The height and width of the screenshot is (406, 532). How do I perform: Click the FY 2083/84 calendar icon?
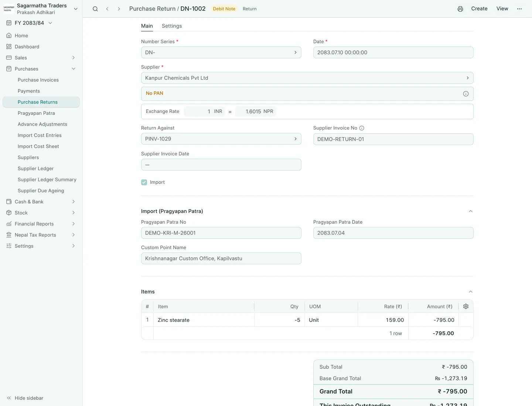pyautogui.click(x=9, y=23)
